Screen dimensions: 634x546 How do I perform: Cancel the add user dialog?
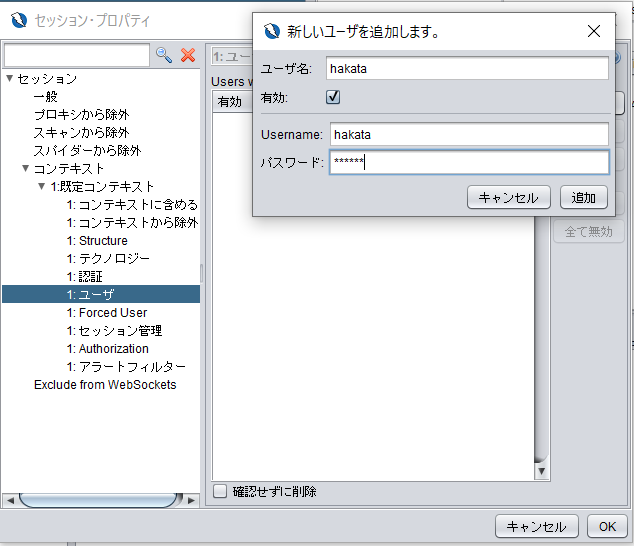click(x=509, y=197)
